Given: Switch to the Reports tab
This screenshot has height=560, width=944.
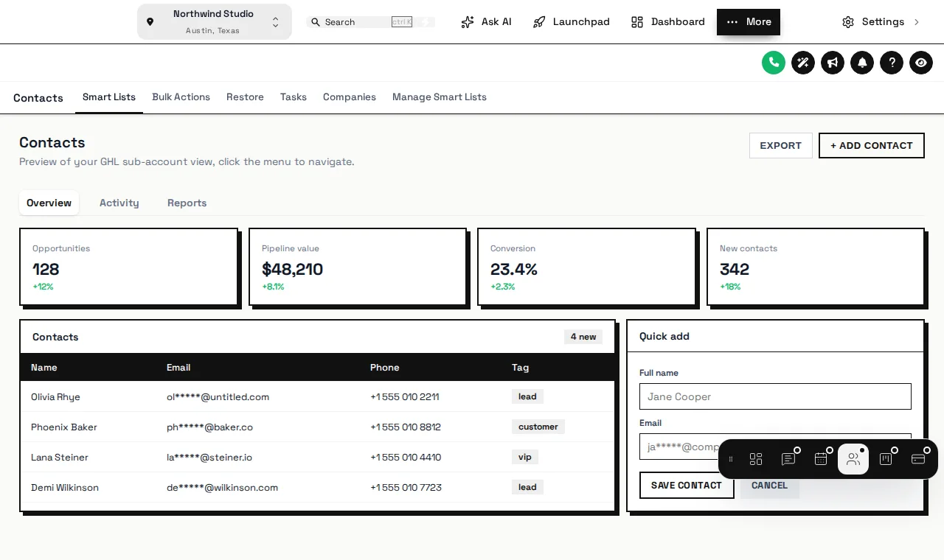Looking at the screenshot, I should (187, 203).
